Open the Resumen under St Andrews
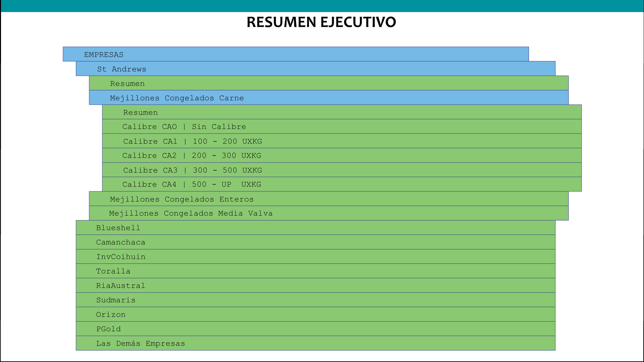This screenshot has width=644, height=362. (x=127, y=83)
